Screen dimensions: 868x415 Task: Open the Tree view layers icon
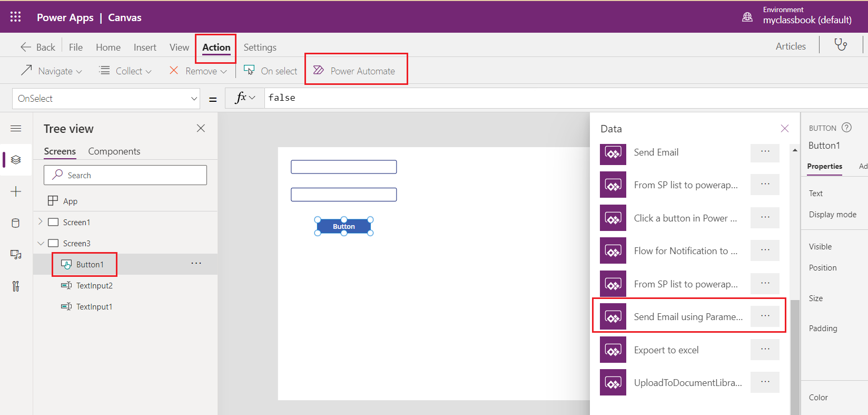pyautogui.click(x=16, y=159)
